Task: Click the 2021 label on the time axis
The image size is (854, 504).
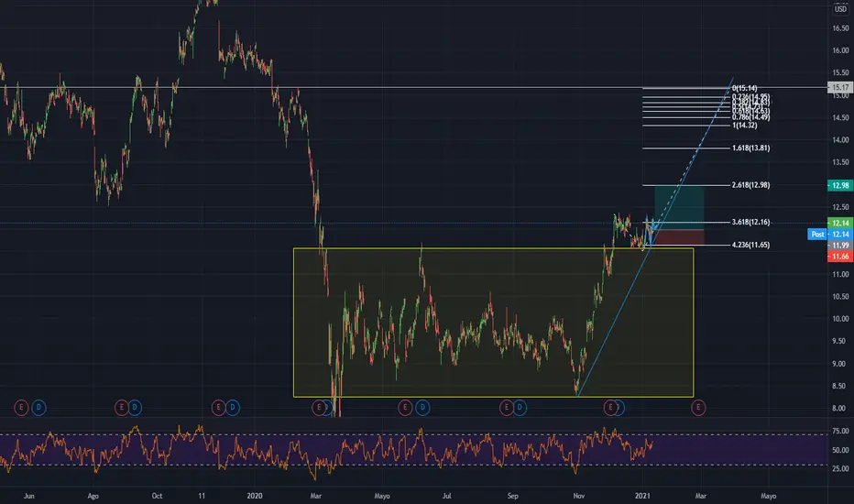Action: [642, 496]
